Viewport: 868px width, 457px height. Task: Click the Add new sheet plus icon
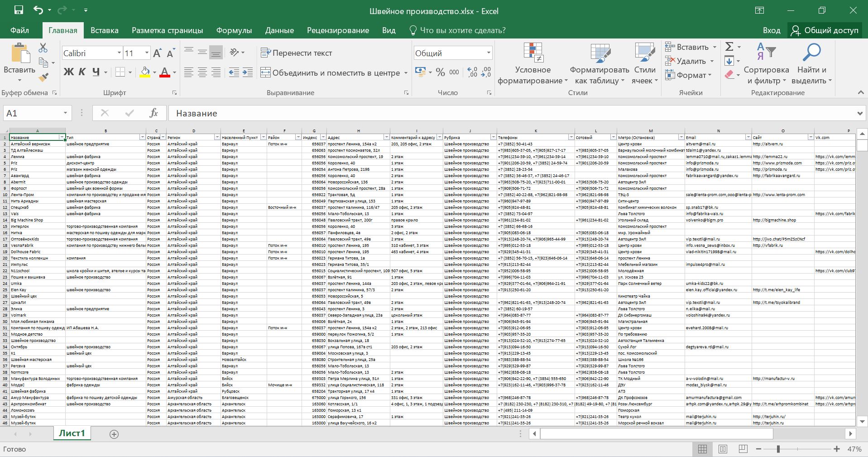[x=114, y=434]
